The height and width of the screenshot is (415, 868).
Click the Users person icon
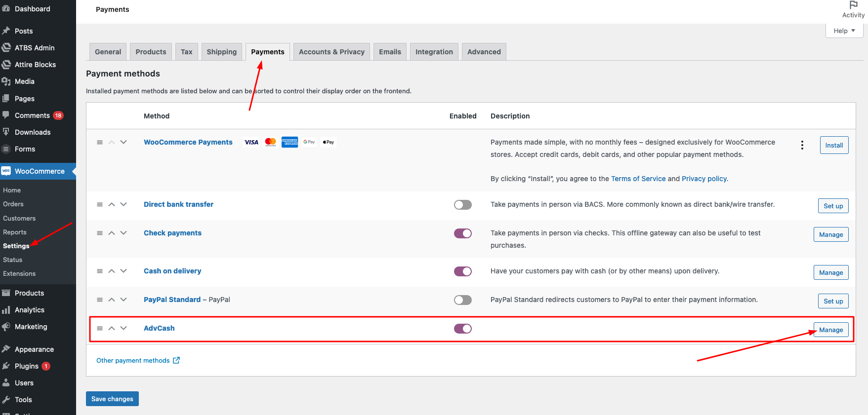6,383
